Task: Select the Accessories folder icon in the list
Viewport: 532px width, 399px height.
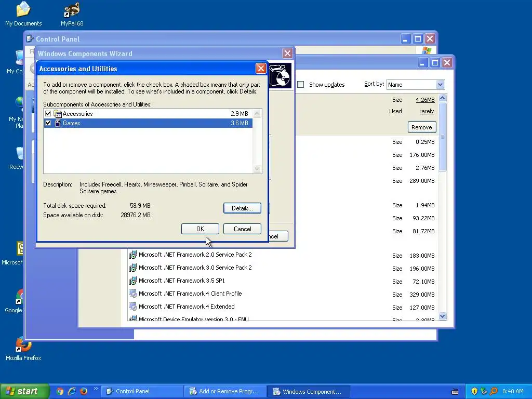Action: 58,114
